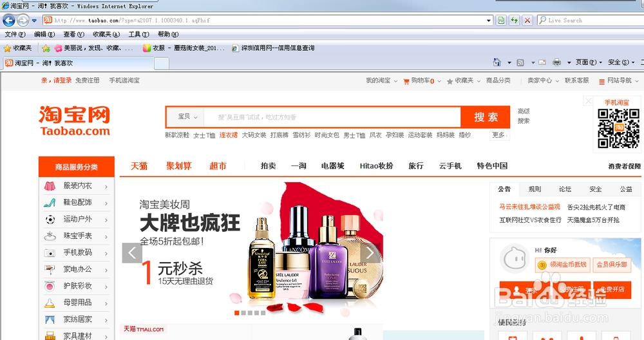Screen dimensions: 644x340
Task: Show previous banner with left arrow
Action: 132,252
